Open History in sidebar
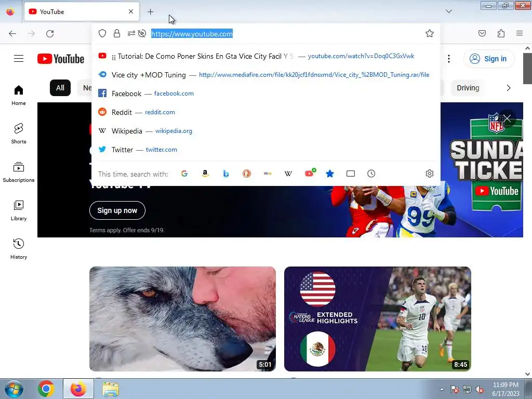This screenshot has width=532, height=399. point(19,249)
